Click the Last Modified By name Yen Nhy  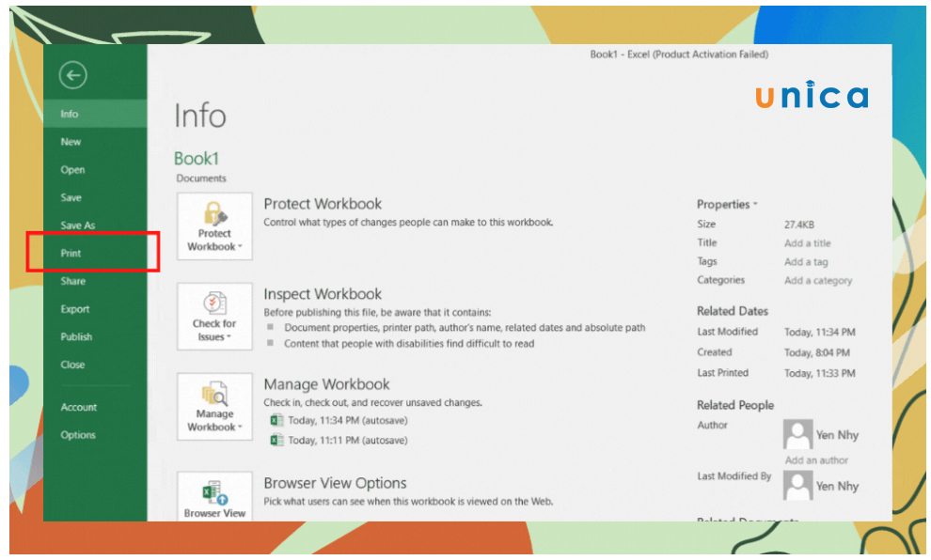[837, 487]
